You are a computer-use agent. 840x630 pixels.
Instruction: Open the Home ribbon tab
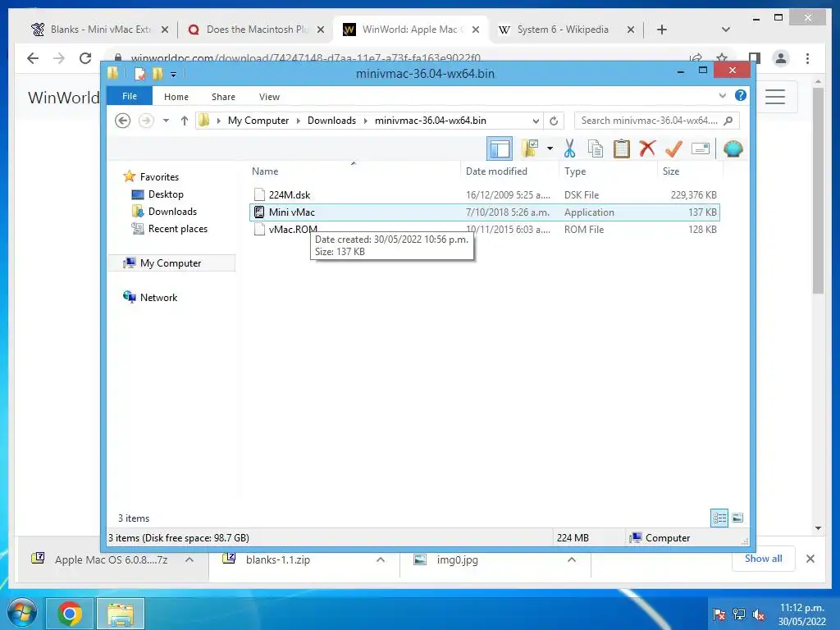click(176, 97)
